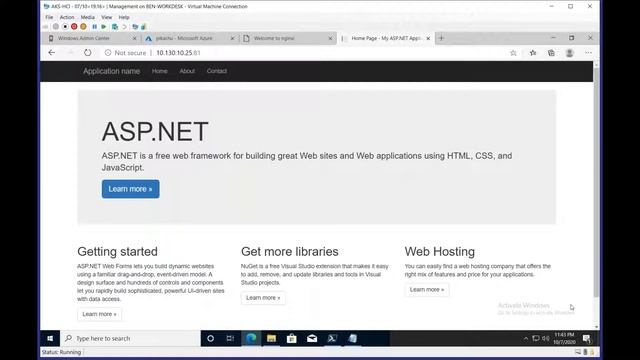Click the Application name brand link
This screenshot has width=640, height=360.
(x=111, y=71)
